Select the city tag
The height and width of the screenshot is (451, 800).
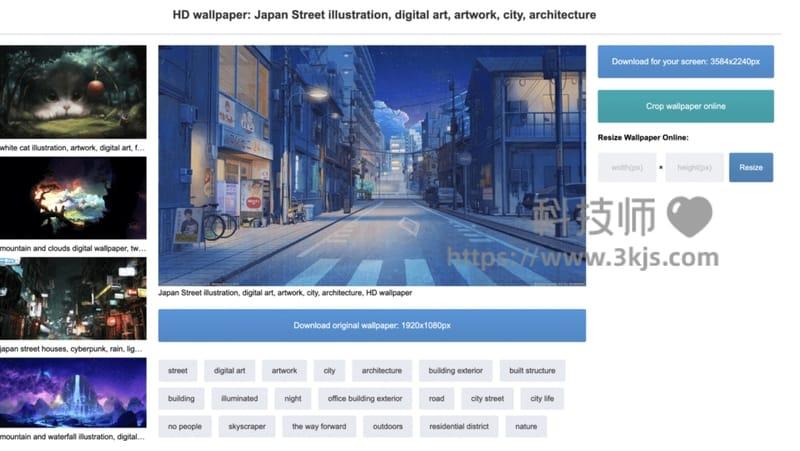[330, 370]
